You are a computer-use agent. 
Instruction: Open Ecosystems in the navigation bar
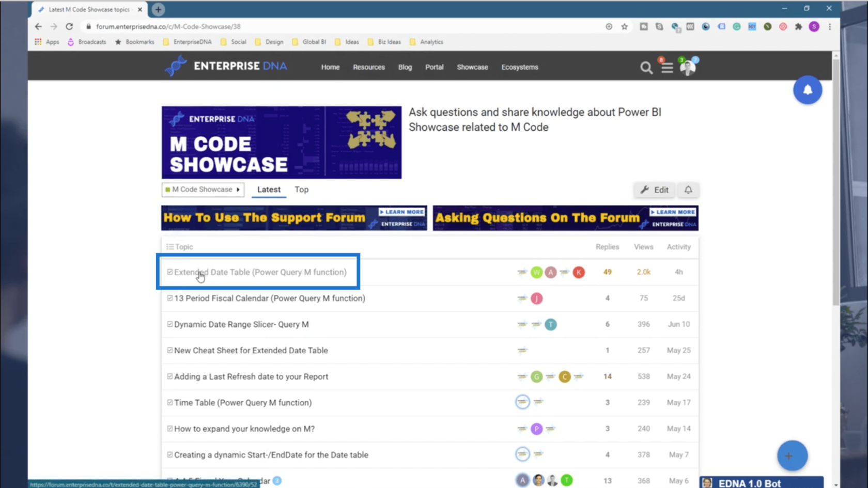(x=520, y=67)
